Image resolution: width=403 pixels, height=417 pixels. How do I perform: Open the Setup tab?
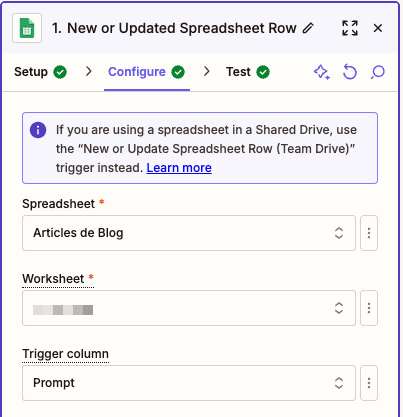[40, 72]
